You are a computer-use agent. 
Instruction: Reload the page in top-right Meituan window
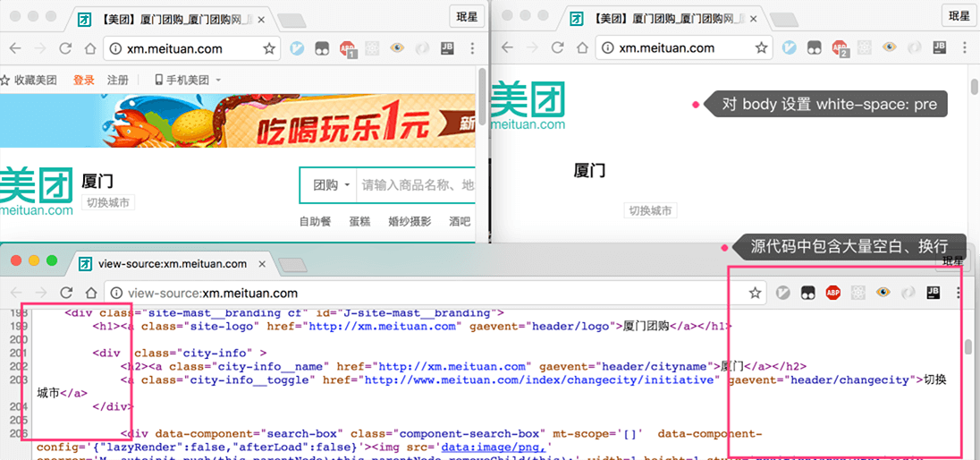point(557,47)
